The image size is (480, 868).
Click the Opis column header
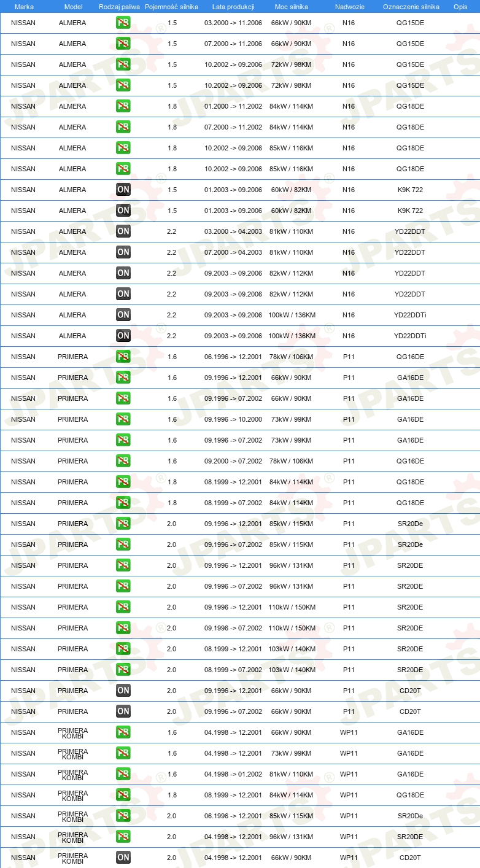[460, 6]
